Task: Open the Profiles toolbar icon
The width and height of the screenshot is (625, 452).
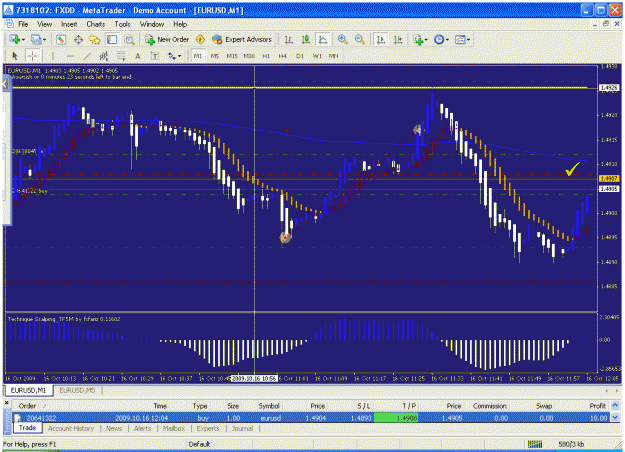Action: [36, 39]
